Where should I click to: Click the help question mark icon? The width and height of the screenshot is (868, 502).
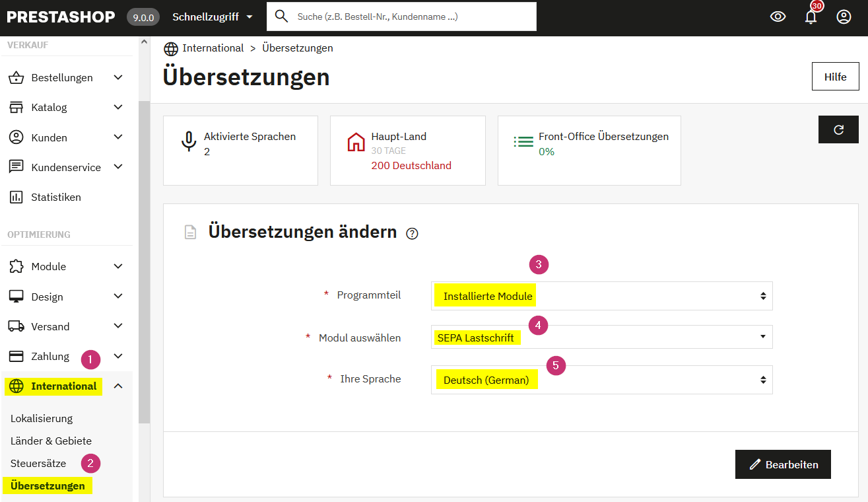click(413, 233)
